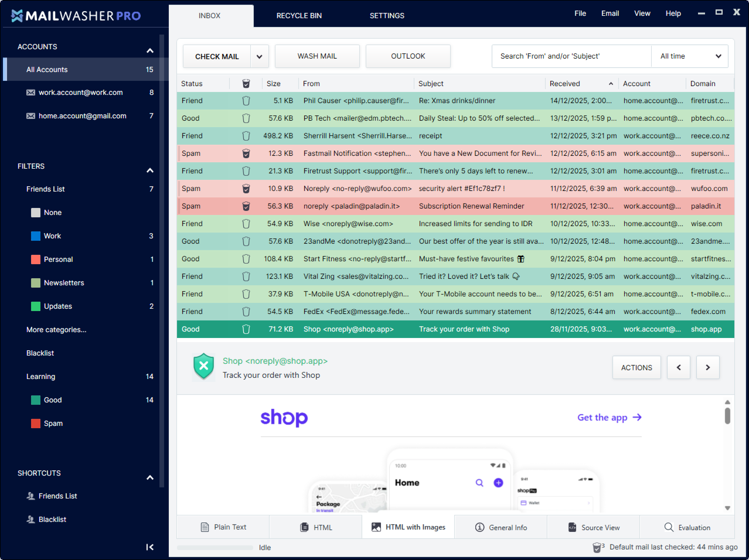Click the From/Subject search field
Screen dimensions: 749x560
(x=571, y=56)
